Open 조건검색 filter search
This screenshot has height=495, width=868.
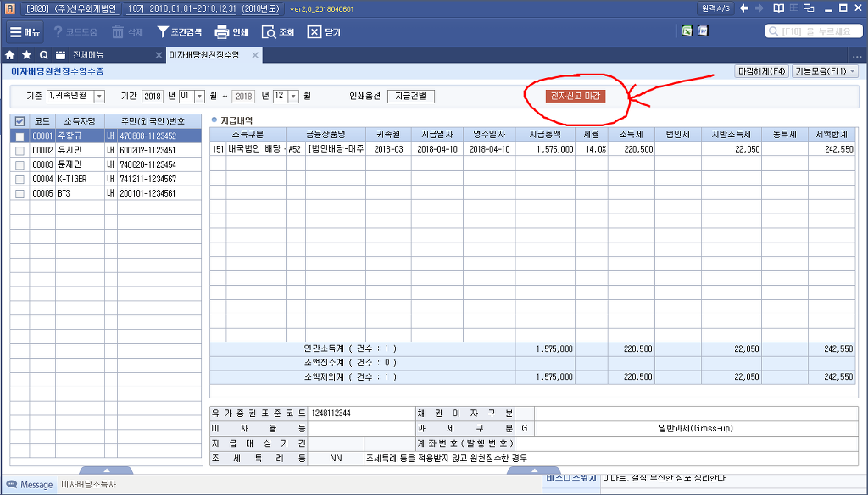point(180,32)
